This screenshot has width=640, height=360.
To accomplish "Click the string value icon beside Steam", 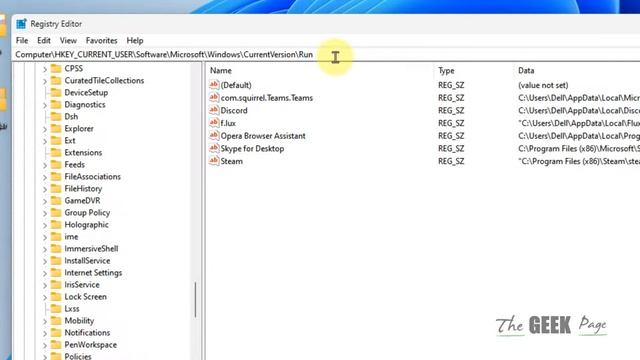I will pyautogui.click(x=214, y=160).
